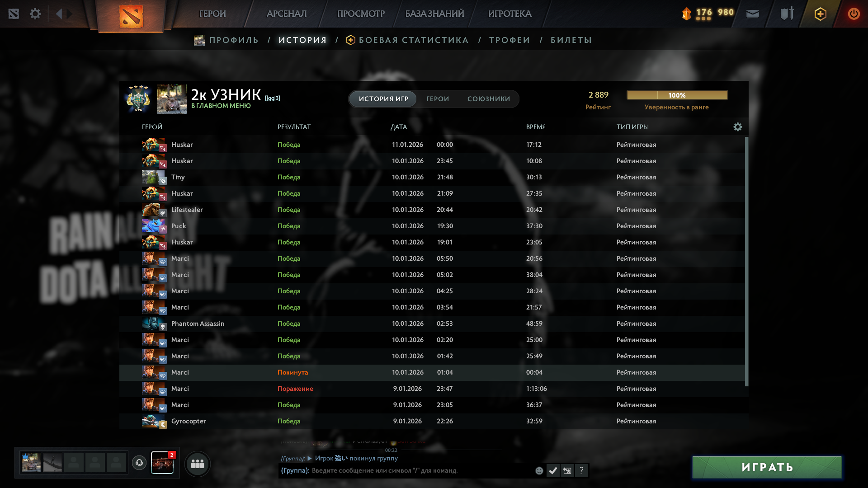
Task: Open the Dota Plus shield icon
Action: click(820, 14)
